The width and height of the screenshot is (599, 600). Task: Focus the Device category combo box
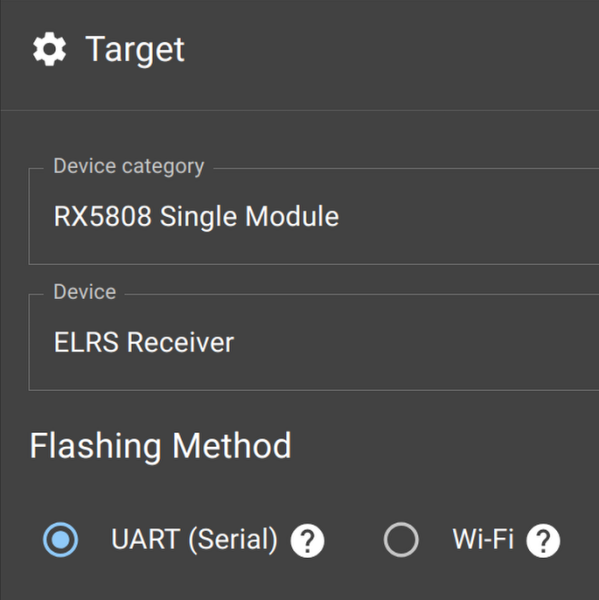tap(314, 216)
